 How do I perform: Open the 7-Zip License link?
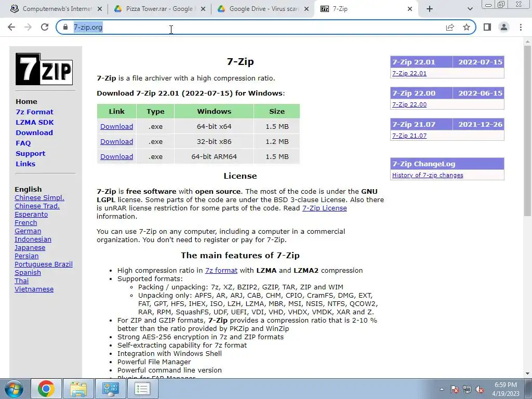click(x=324, y=208)
